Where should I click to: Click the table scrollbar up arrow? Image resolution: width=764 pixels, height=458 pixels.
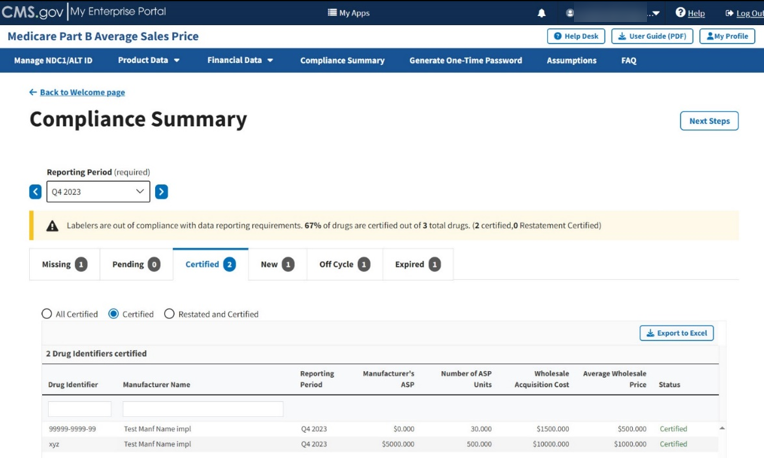pos(722,428)
